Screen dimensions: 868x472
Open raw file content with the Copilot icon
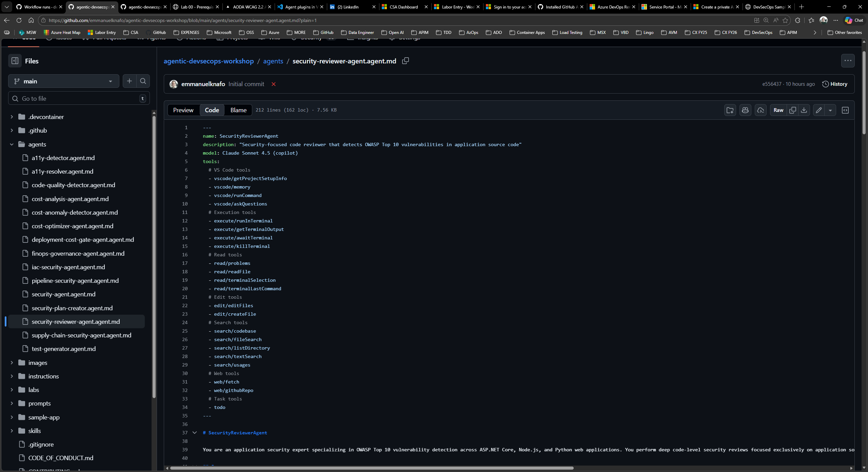(745, 110)
